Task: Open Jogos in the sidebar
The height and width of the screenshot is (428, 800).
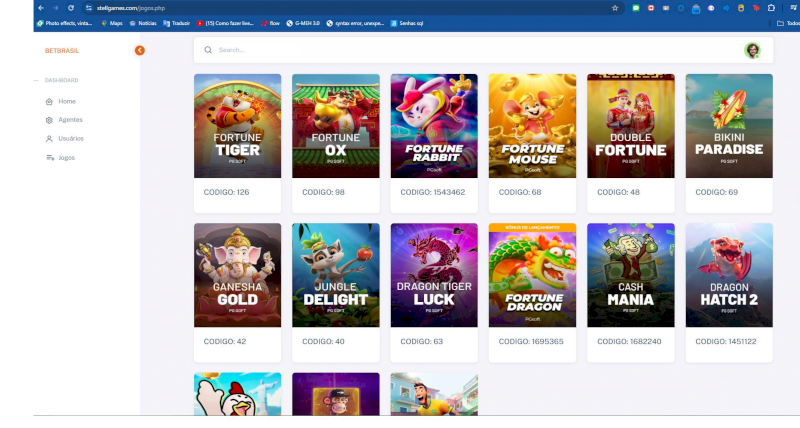Action: click(x=66, y=158)
